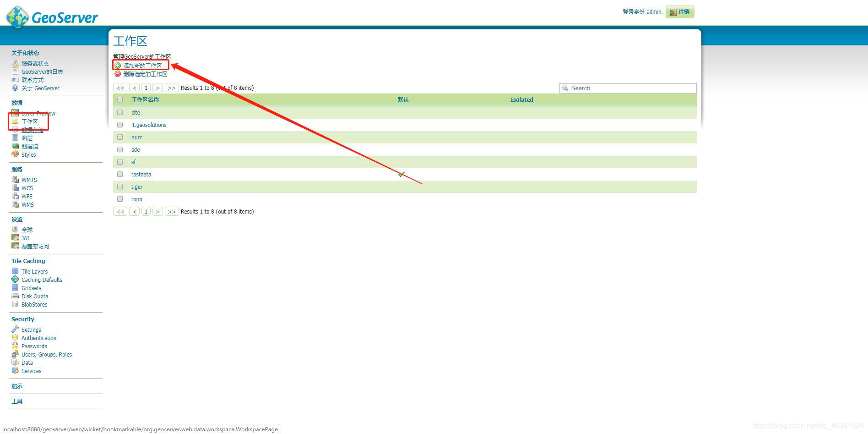The height and width of the screenshot is (434, 868).
Task: Click the WMS service icon
Action: click(x=15, y=204)
